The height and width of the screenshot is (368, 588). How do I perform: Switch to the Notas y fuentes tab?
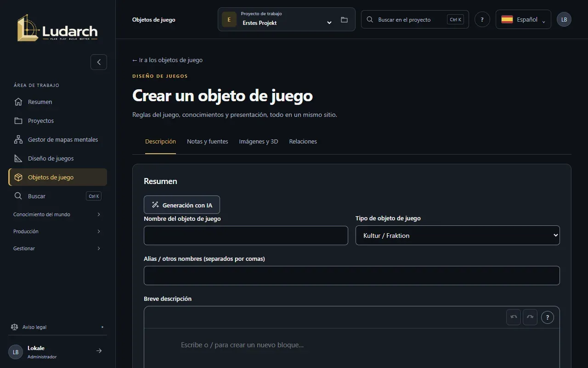click(208, 142)
